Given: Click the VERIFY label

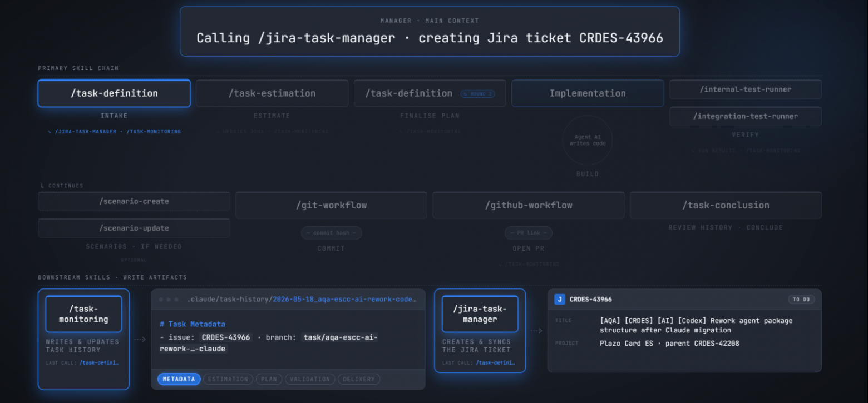Looking at the screenshot, I should (x=746, y=135).
